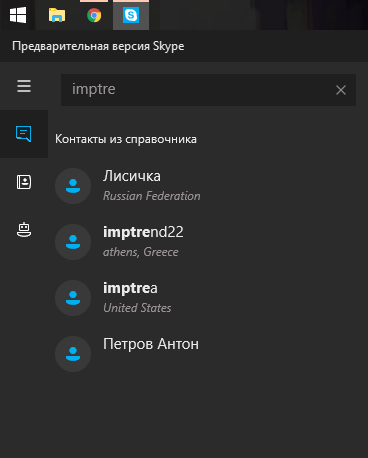Click the Контакты из справочника header
Screen dimensions: 368x458
point(126,139)
